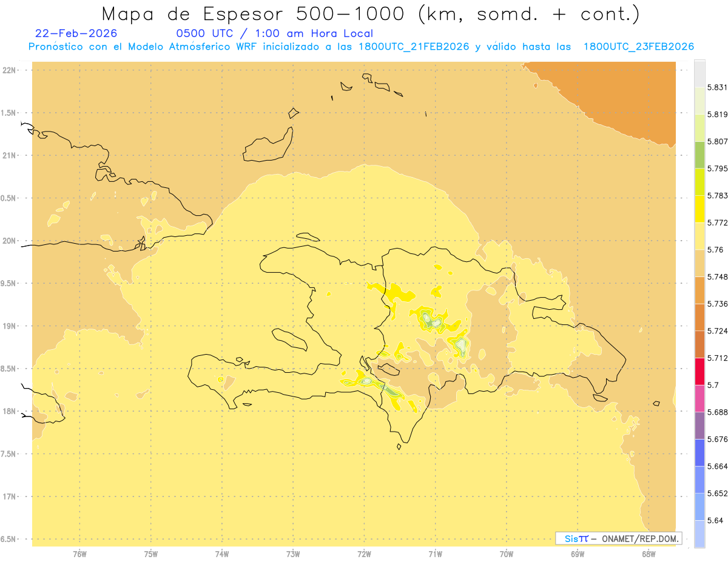Select the legend value "5.783"

[x=718, y=196]
